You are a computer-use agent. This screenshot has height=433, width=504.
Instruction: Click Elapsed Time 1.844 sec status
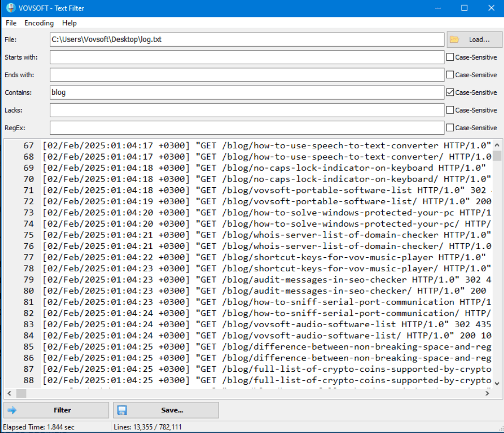38,427
